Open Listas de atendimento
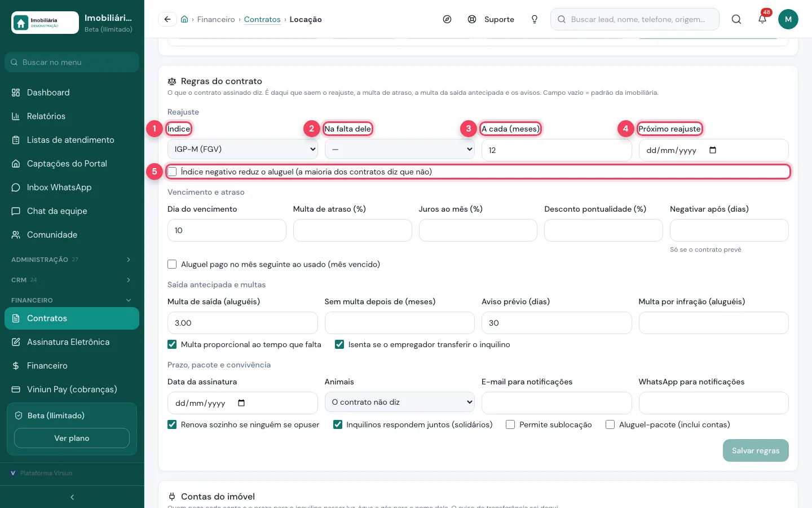This screenshot has height=508, width=812. point(72,140)
